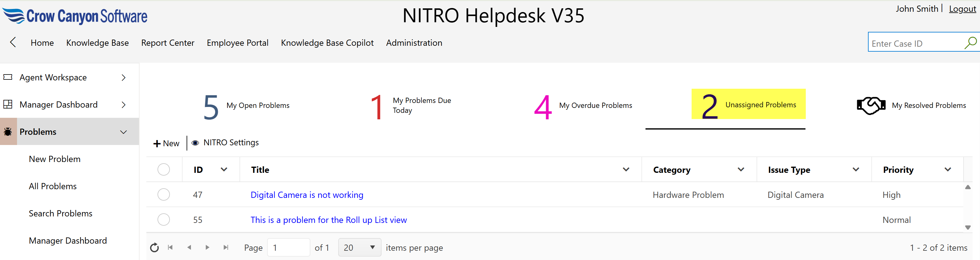Click the search magnifier icon
Screen dimensions: 980x260
pos(970,43)
